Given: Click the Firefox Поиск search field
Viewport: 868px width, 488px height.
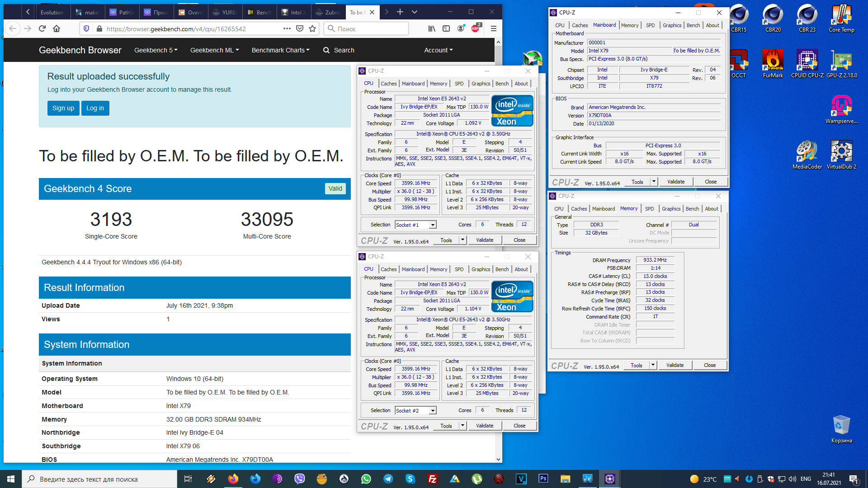Looking at the screenshot, I should 366,28.
